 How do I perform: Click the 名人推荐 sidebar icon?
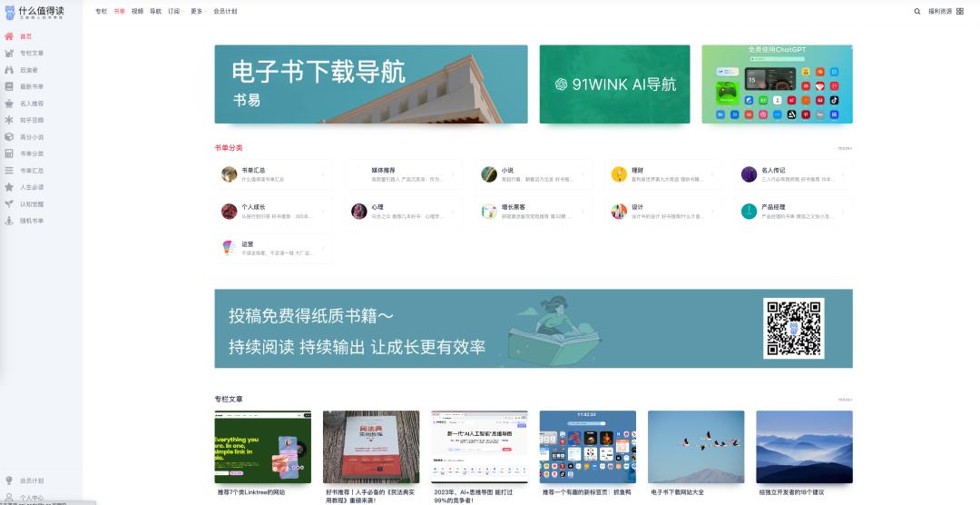(x=9, y=104)
